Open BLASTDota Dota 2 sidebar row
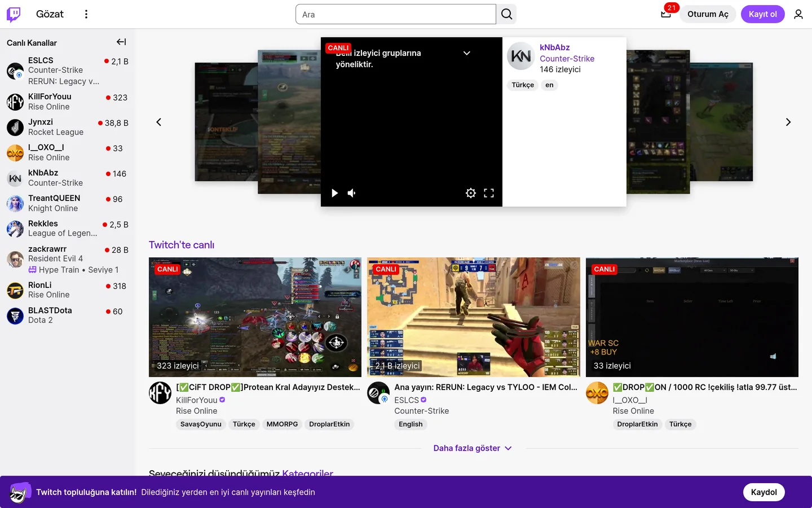Screen dimensions: 812x508 tap(68, 316)
